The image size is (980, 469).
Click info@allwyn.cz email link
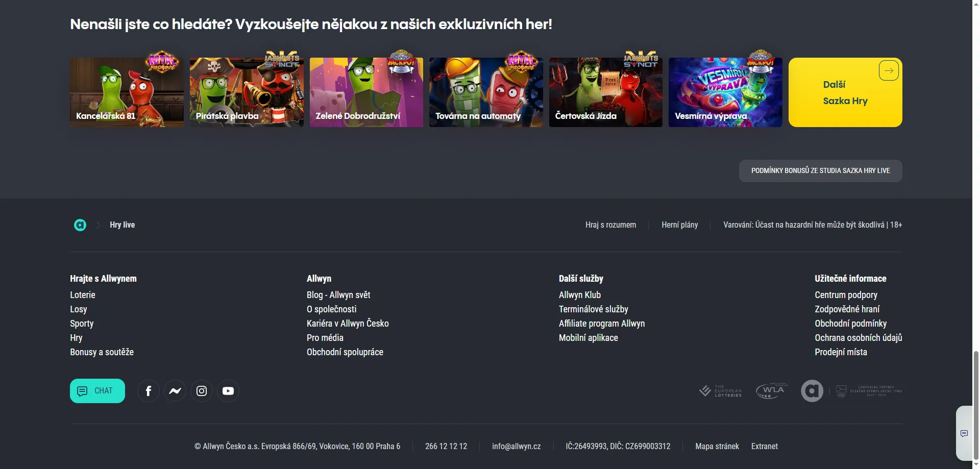pos(517,447)
